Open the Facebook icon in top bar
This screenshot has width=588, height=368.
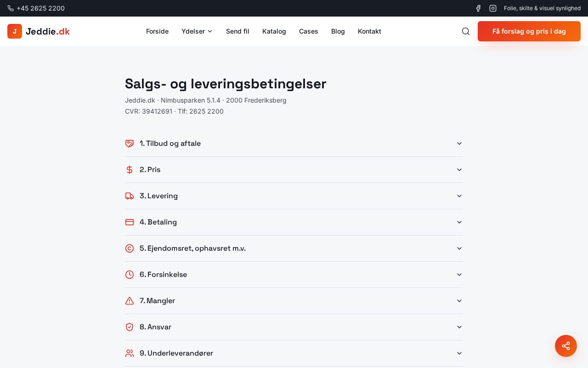point(478,8)
